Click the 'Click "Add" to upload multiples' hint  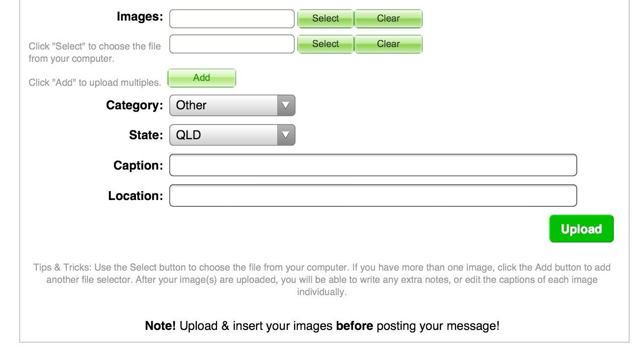[x=95, y=82]
